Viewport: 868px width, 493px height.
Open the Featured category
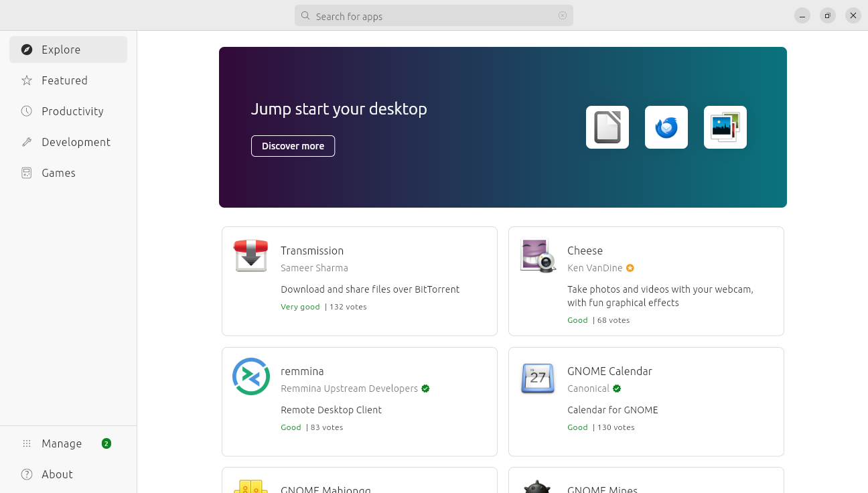point(68,80)
